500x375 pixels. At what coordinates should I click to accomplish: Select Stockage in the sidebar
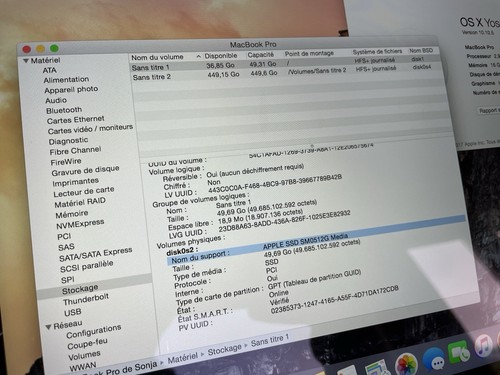tap(80, 289)
